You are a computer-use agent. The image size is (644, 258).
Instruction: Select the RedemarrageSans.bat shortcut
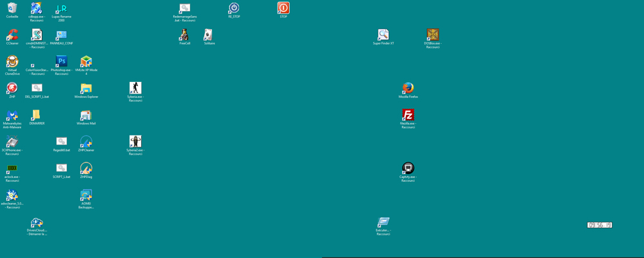[185, 8]
